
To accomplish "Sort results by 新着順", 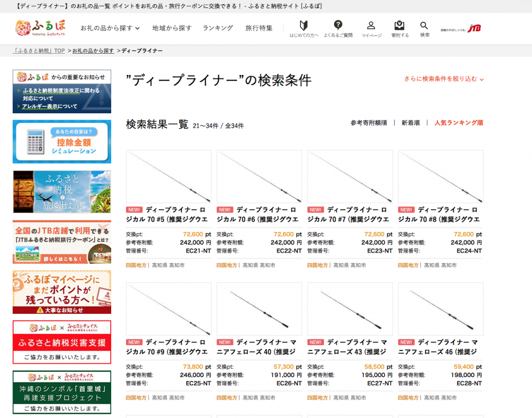I will pyautogui.click(x=411, y=123).
